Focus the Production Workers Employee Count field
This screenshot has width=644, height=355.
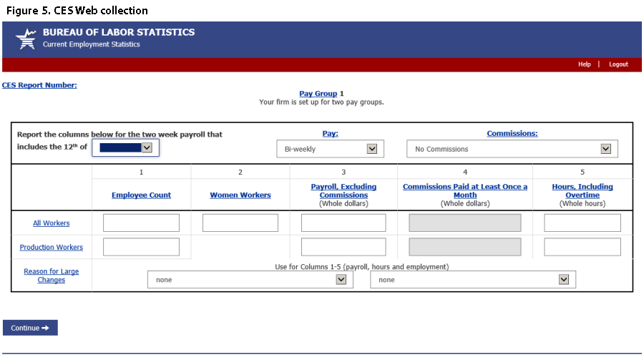pos(141,247)
